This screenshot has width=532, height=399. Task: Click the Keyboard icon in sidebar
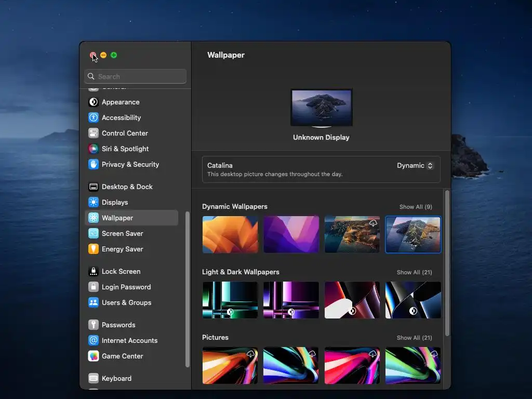94,378
